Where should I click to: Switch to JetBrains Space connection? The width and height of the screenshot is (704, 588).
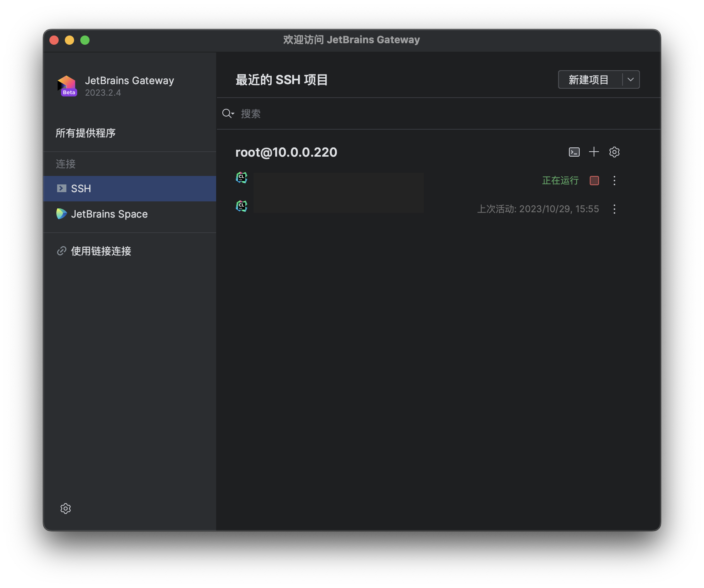click(109, 214)
